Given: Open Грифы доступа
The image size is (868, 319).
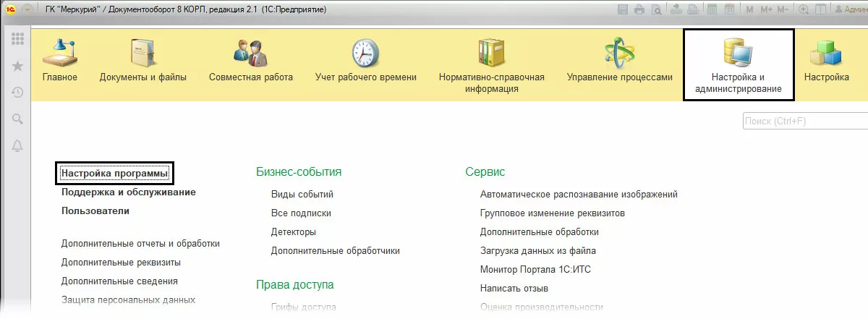Looking at the screenshot, I should pyautogui.click(x=304, y=307).
